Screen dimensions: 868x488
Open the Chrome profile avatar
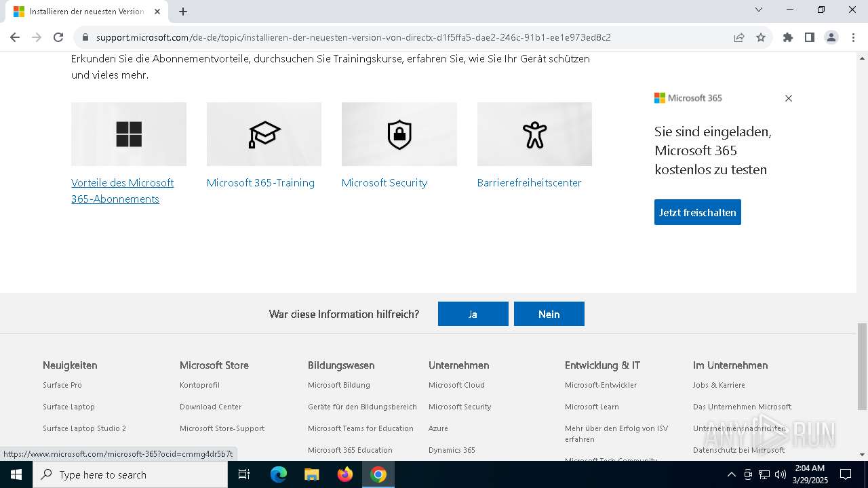[831, 37]
